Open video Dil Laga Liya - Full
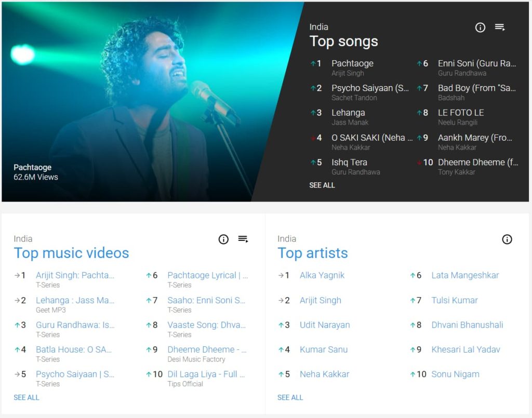Image resolution: width=532 pixels, height=418 pixels. click(206, 374)
